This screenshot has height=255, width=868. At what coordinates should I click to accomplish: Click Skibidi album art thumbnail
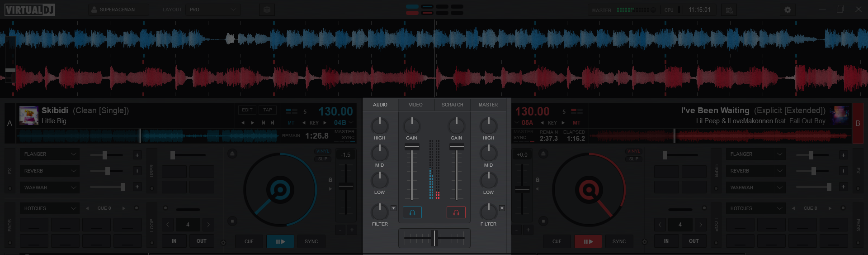pyautogui.click(x=29, y=115)
